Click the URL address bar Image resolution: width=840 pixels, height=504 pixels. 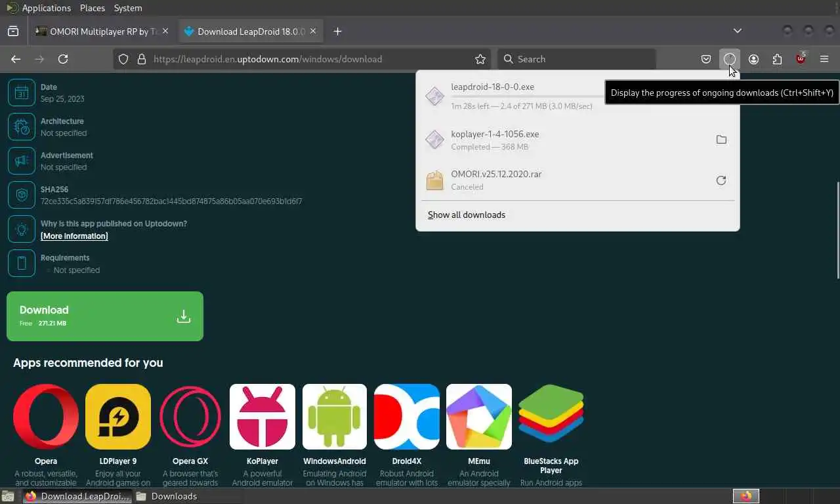[303, 59]
